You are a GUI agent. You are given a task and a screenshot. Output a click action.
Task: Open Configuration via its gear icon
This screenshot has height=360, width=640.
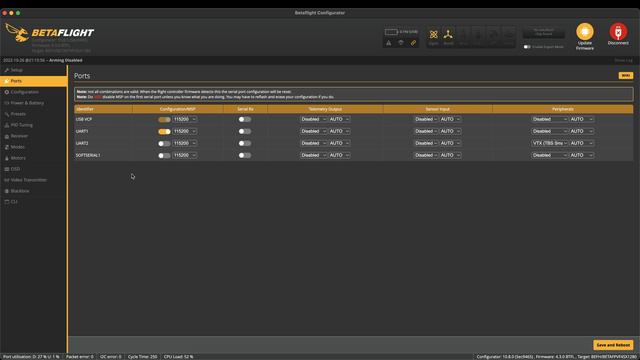7,92
